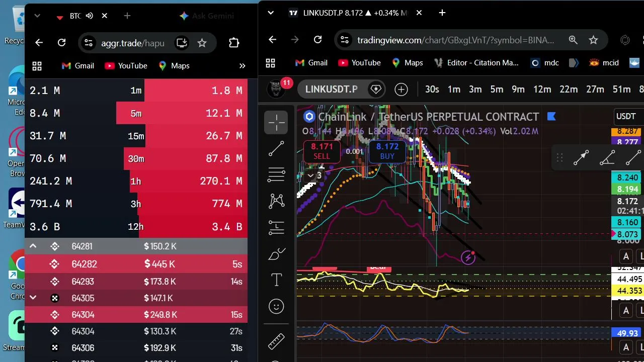Bookmark the aggr.trade page with the star

click(x=202, y=43)
